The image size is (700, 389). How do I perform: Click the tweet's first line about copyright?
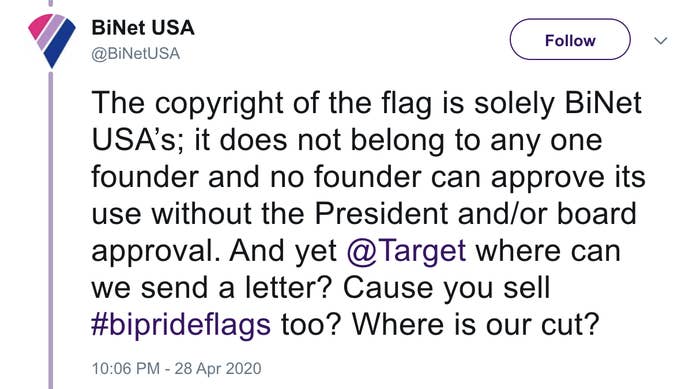[367, 103]
